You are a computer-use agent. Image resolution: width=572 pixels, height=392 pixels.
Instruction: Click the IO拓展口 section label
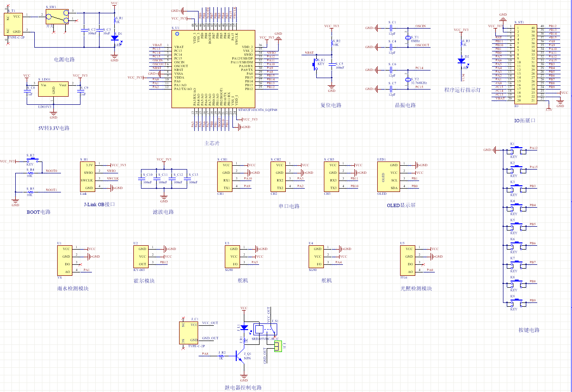coord(525,121)
